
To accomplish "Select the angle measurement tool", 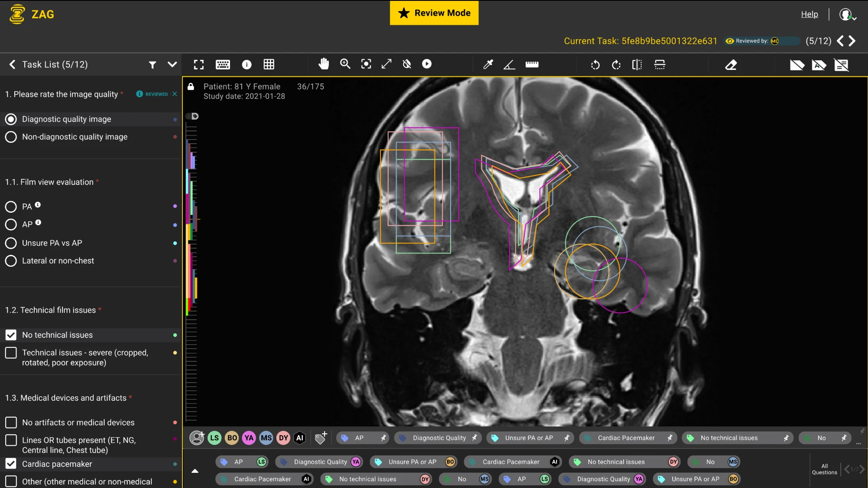I will coord(509,65).
